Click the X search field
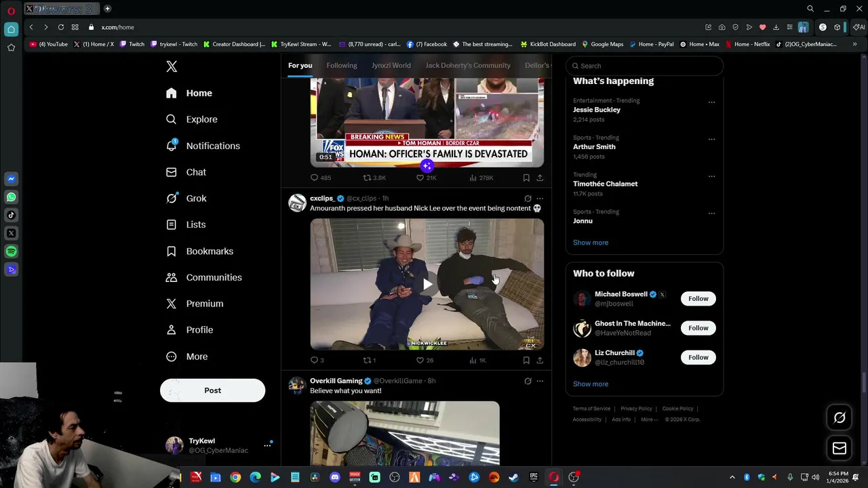This screenshot has height=488, width=868. [x=644, y=66]
